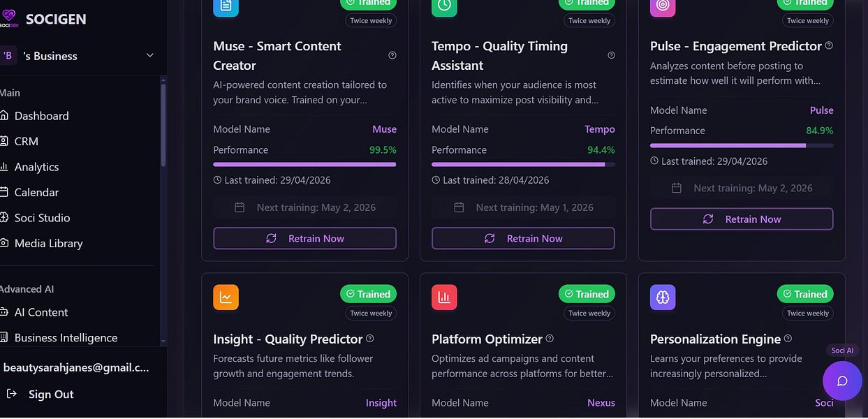Click help icon beside Muse - Smart Content Creator
The height and width of the screenshot is (419, 868).
pos(392,55)
